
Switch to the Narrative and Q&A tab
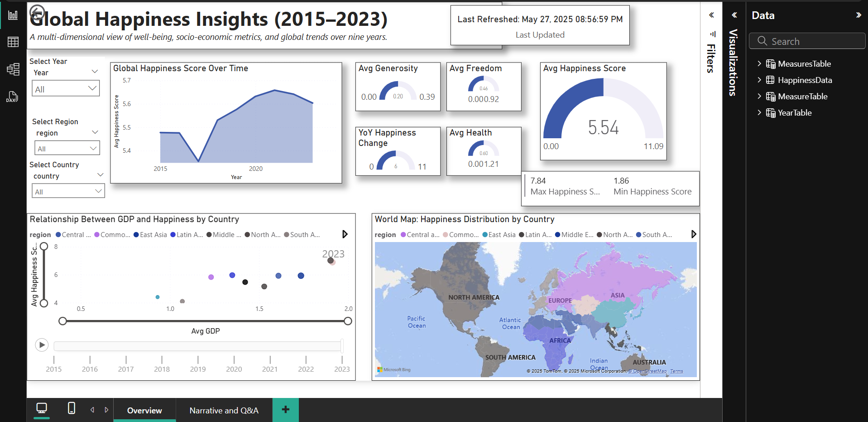pos(224,410)
